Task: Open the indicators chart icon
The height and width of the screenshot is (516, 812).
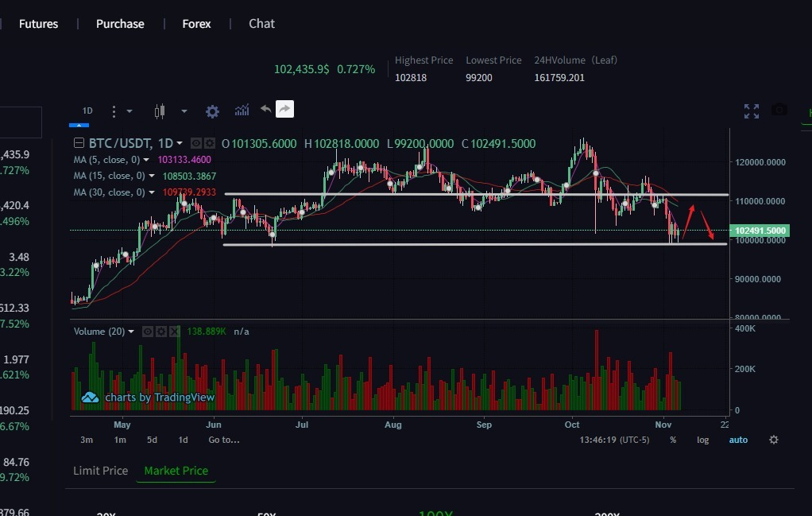Action: click(242, 111)
